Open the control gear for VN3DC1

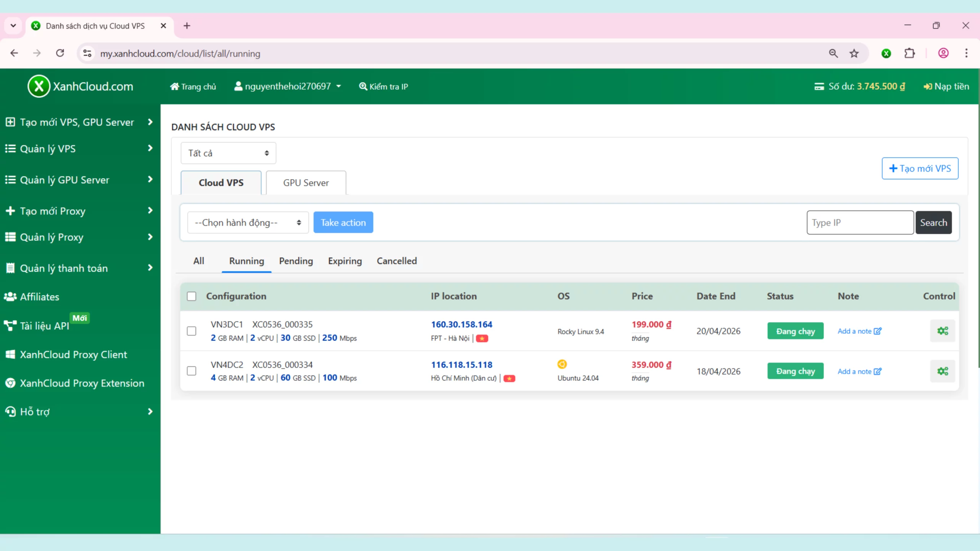pyautogui.click(x=942, y=331)
